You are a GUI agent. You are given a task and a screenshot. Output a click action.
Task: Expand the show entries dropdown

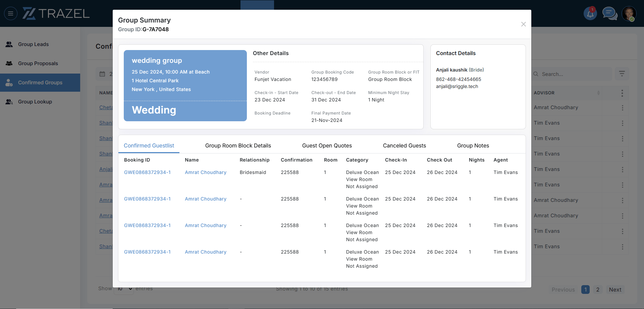124,289
